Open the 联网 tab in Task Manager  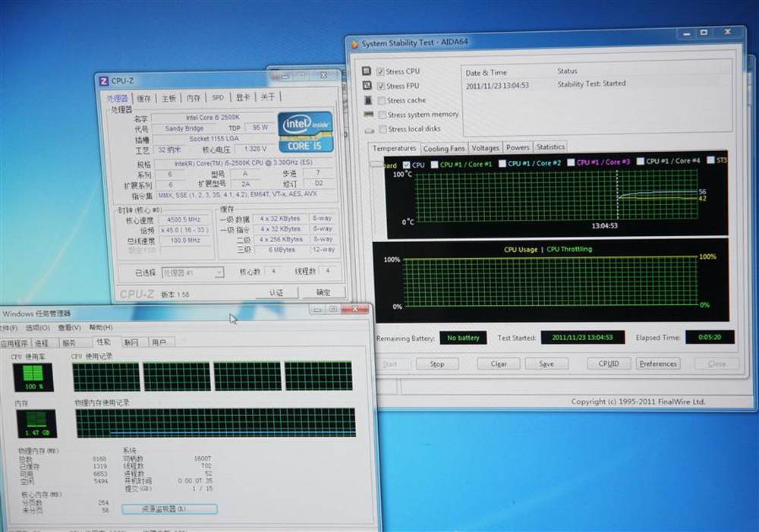point(131,343)
